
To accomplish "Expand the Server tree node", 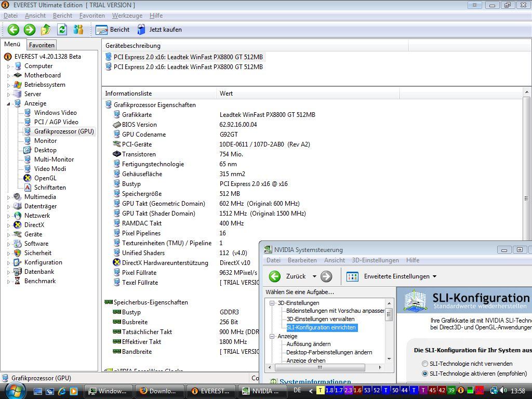I will (x=8, y=95).
